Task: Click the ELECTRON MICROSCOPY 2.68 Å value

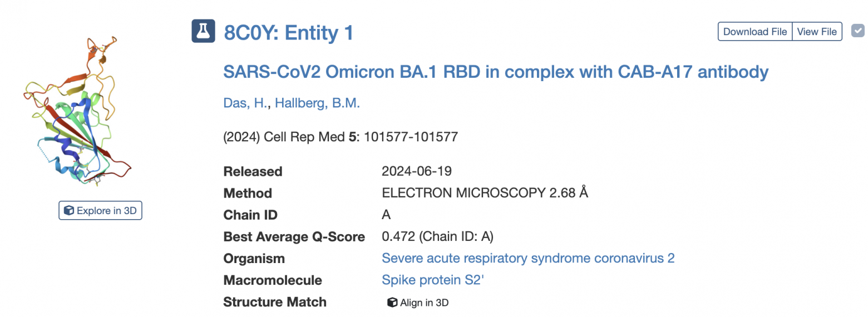Action: [485, 193]
